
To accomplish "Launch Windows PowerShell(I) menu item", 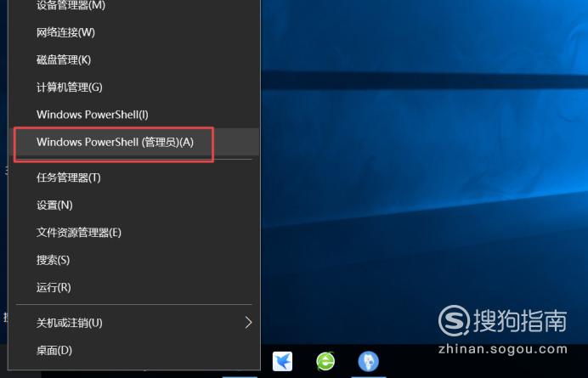I will click(x=134, y=115).
